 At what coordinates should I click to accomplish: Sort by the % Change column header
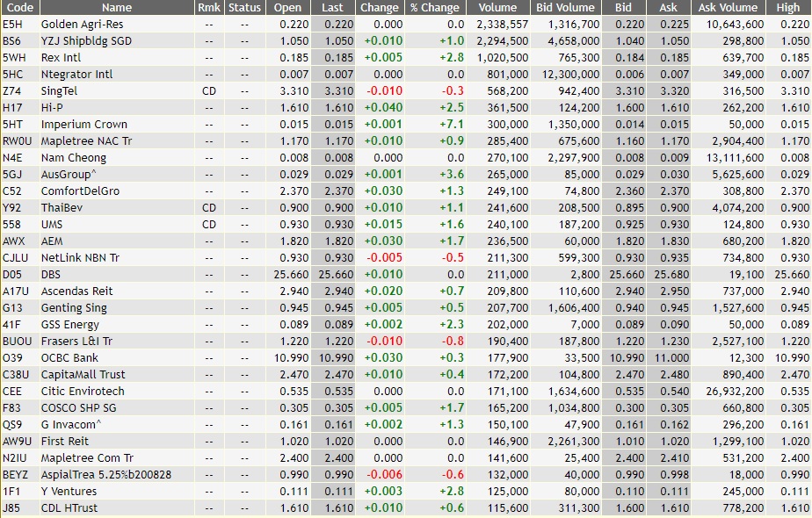(x=435, y=7)
